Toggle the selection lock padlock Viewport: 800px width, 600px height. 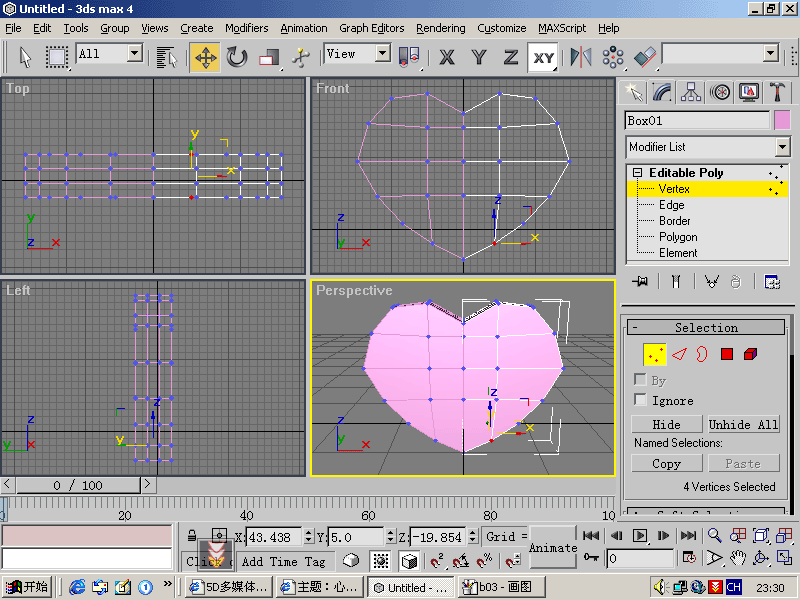pos(192,535)
